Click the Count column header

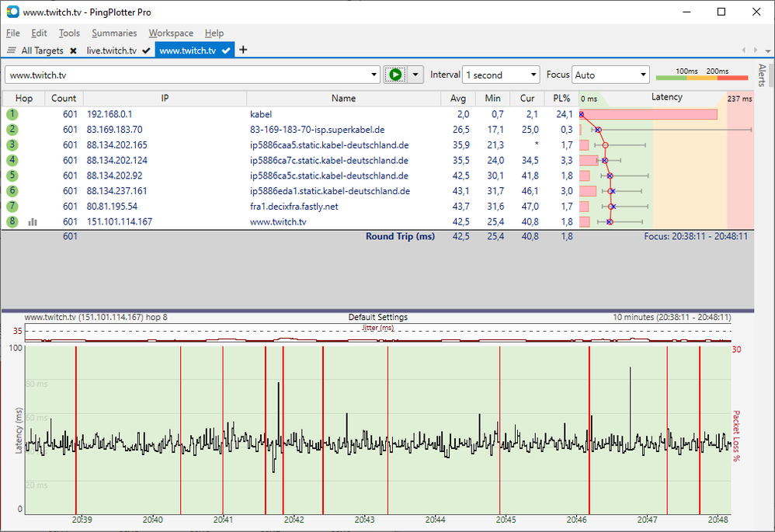(64, 99)
